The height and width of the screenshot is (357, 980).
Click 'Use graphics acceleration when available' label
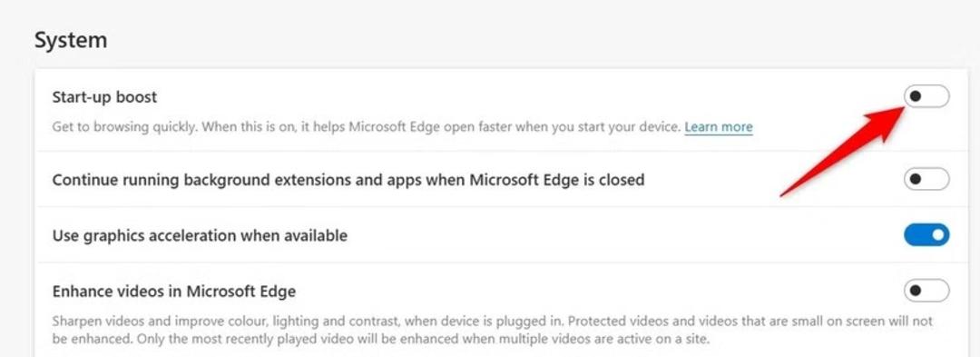pyautogui.click(x=200, y=235)
